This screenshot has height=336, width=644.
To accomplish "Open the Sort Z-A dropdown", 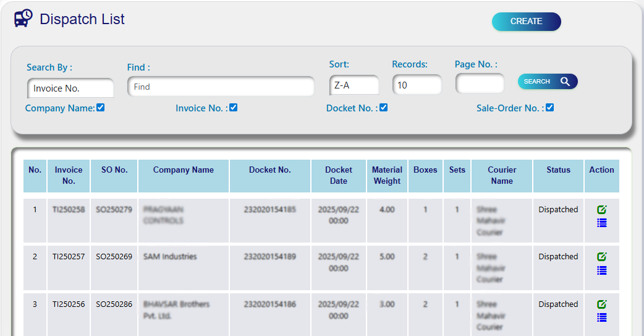I will pos(354,85).
